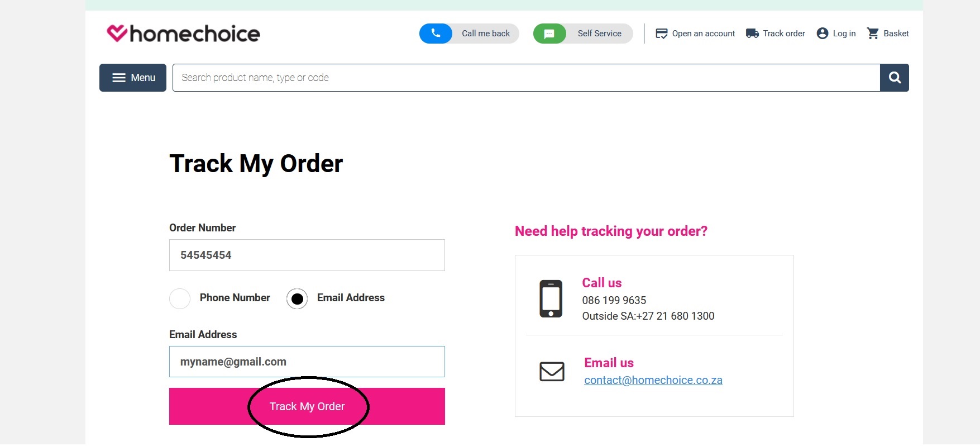Open the contact@homechoice.co.za email link
This screenshot has height=446, width=980.
[653, 380]
